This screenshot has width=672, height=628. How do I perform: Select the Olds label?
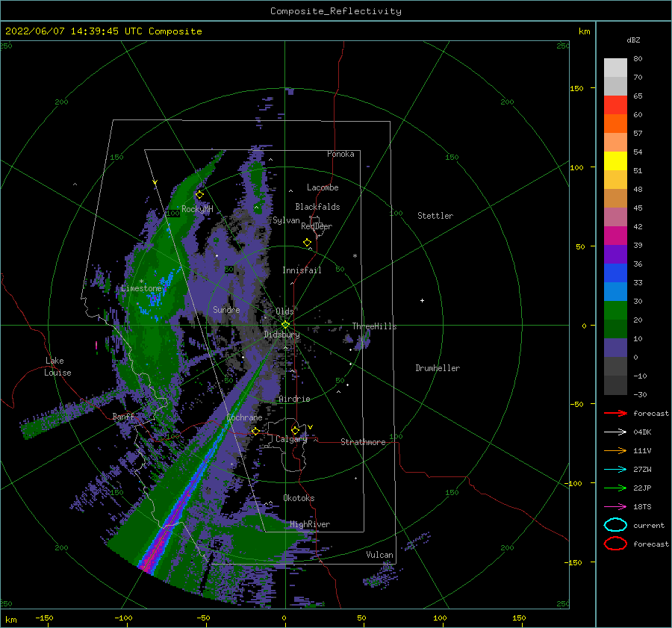(x=284, y=311)
